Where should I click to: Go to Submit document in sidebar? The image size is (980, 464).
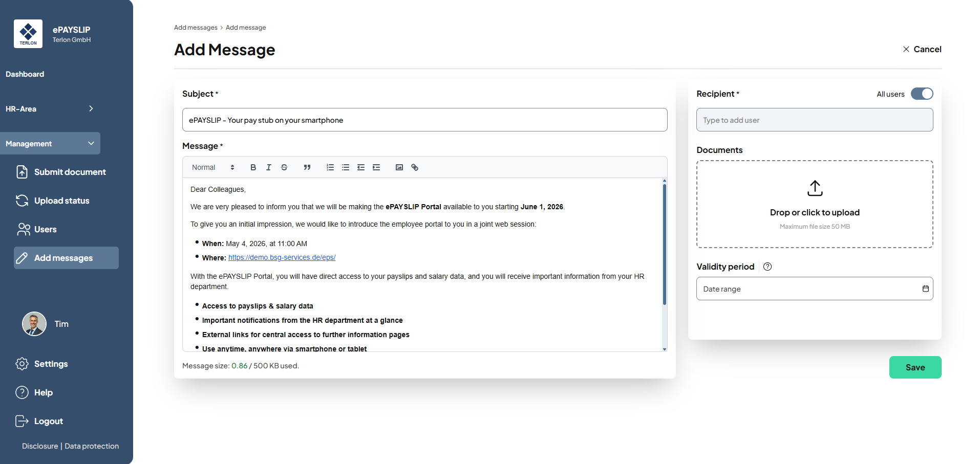70,172
